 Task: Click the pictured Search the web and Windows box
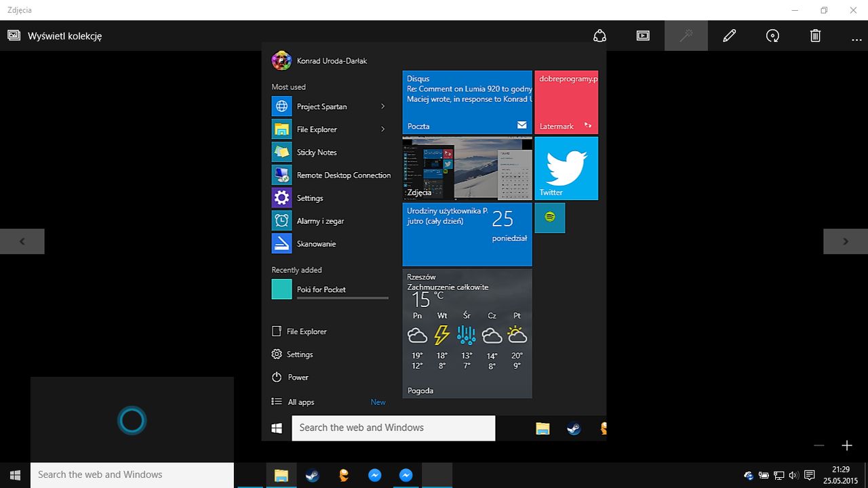[x=393, y=428]
